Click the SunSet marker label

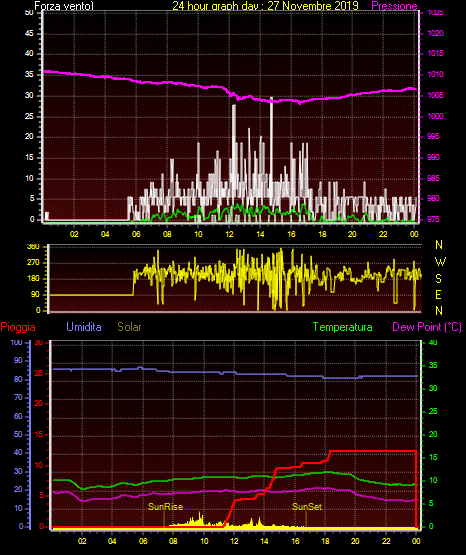click(307, 507)
